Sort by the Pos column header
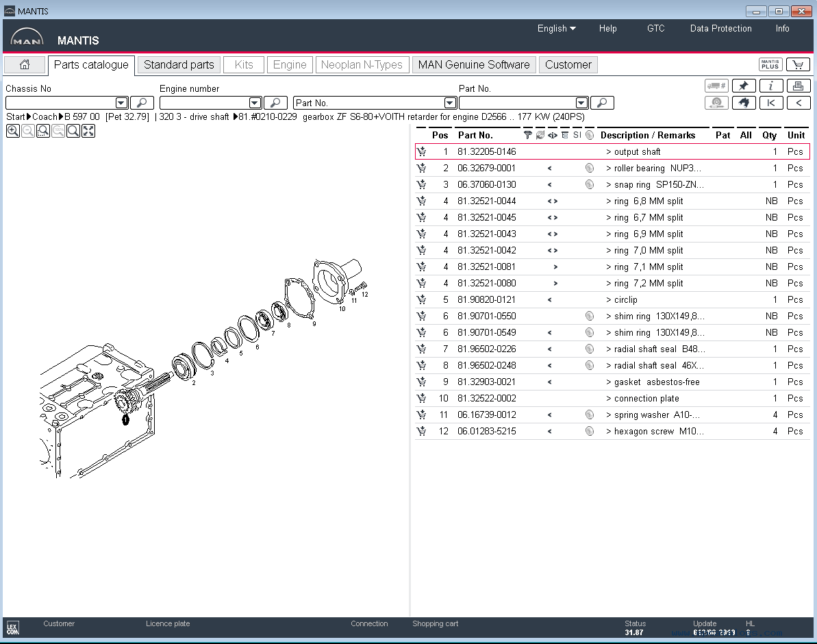Viewport: 817px width, 644px height. pos(440,135)
